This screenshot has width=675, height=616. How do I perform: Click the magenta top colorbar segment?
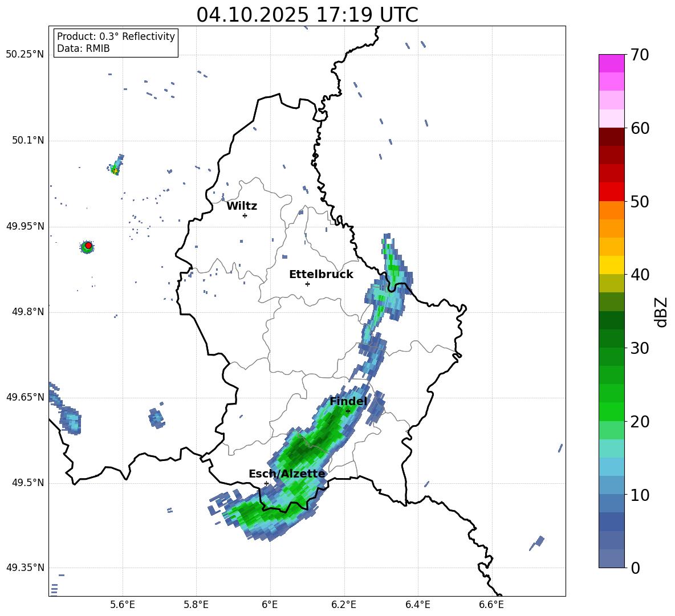[611, 63]
